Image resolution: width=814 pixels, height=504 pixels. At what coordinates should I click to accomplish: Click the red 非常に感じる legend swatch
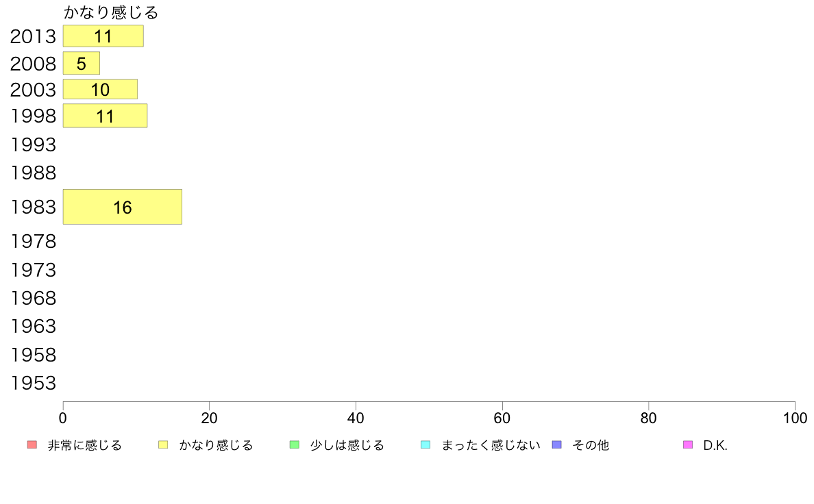pos(32,445)
